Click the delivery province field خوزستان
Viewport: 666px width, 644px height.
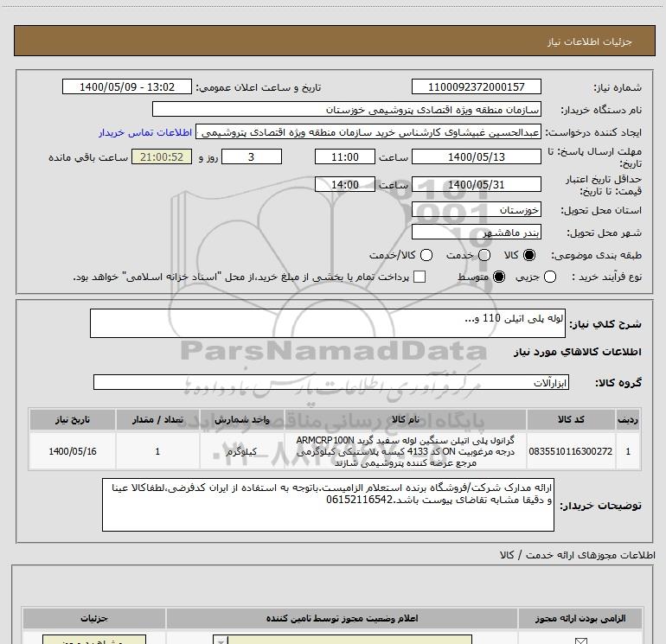point(476,210)
